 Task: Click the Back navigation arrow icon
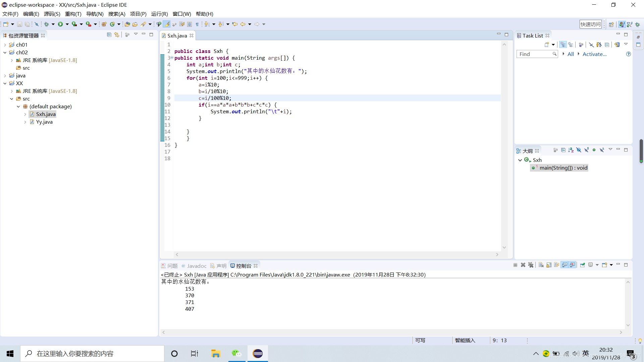243,24
